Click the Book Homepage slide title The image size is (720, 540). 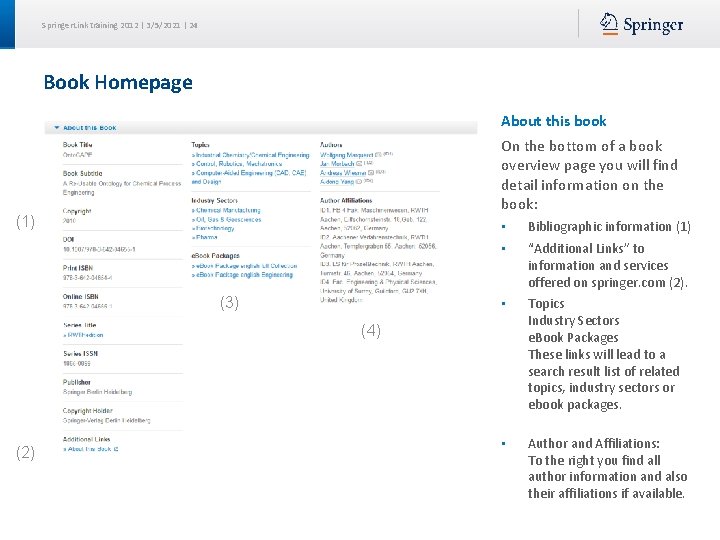click(118, 83)
